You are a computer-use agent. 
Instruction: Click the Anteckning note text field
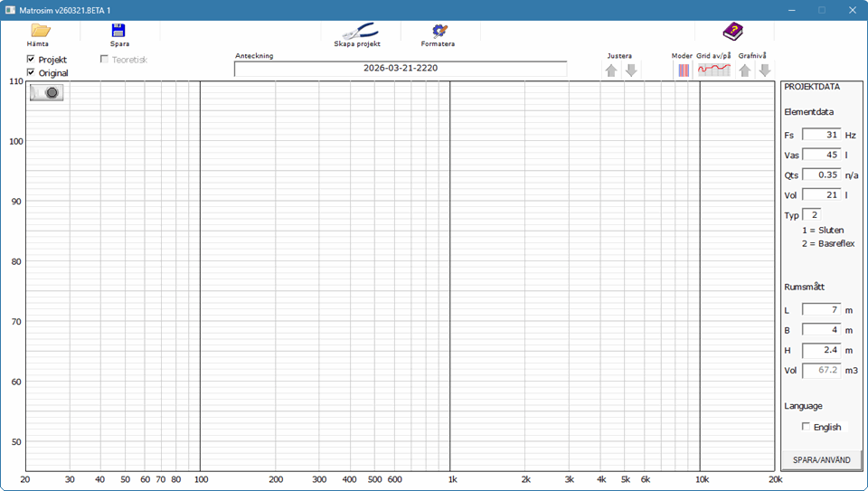click(x=401, y=69)
